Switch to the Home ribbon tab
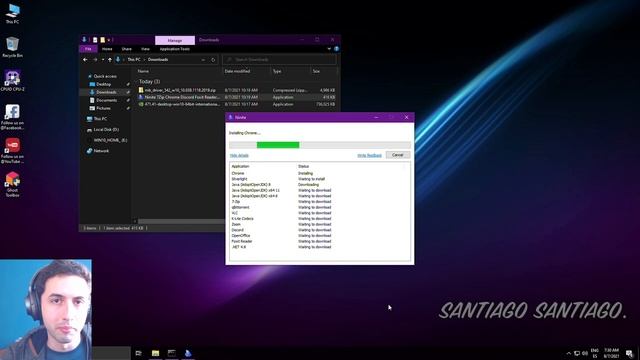640x360 pixels. (107, 49)
